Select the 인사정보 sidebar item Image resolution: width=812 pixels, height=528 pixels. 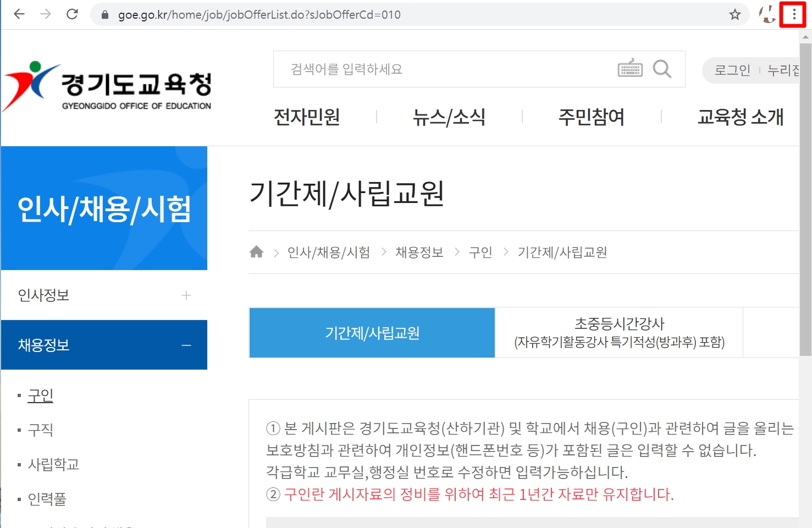(x=104, y=295)
